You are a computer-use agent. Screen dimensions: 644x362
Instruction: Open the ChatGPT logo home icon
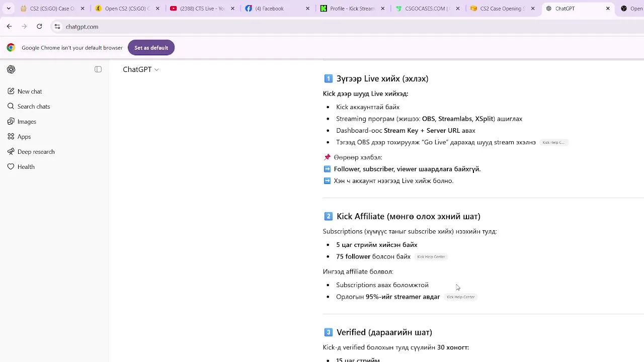coord(11,69)
